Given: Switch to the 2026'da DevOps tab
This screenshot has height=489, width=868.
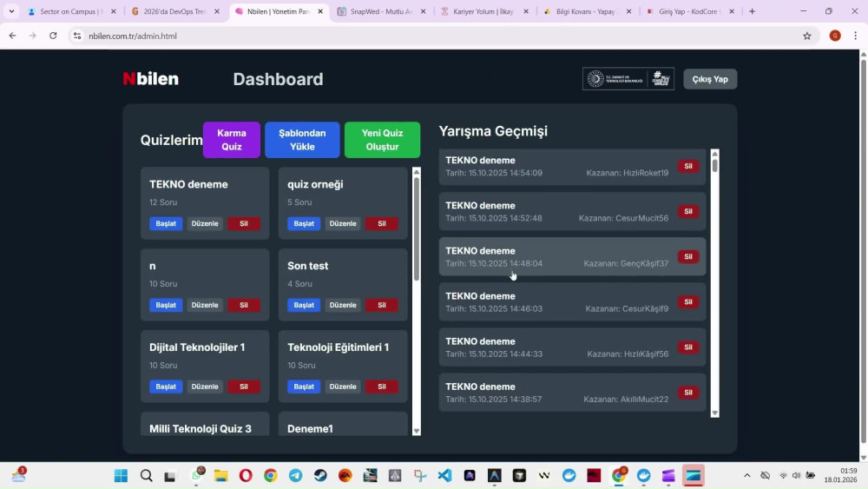Looking at the screenshot, I should 174,11.
